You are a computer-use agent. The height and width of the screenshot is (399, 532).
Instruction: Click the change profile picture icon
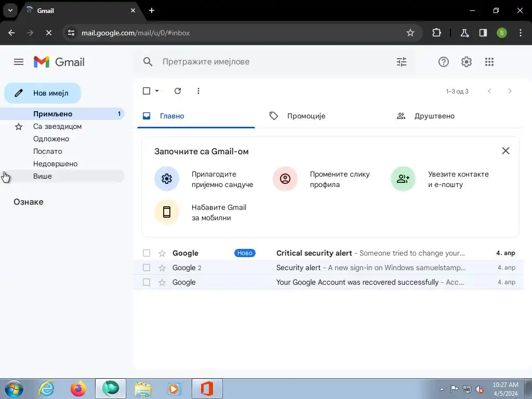tap(285, 179)
